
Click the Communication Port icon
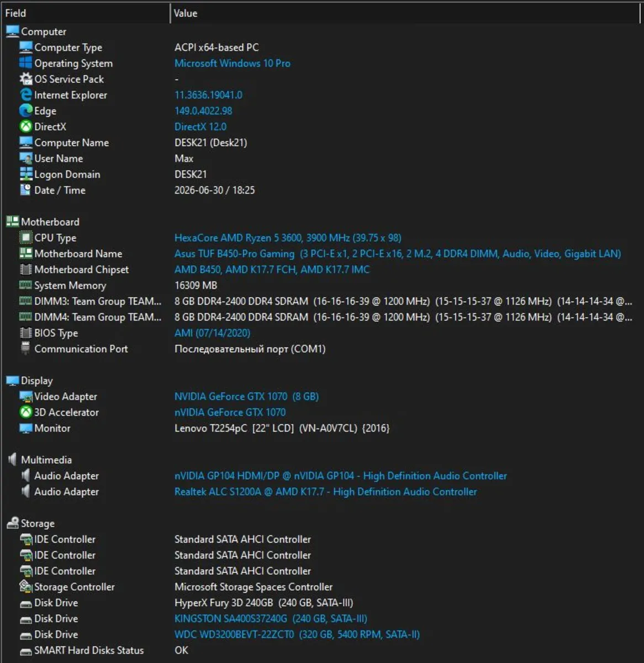click(x=25, y=349)
